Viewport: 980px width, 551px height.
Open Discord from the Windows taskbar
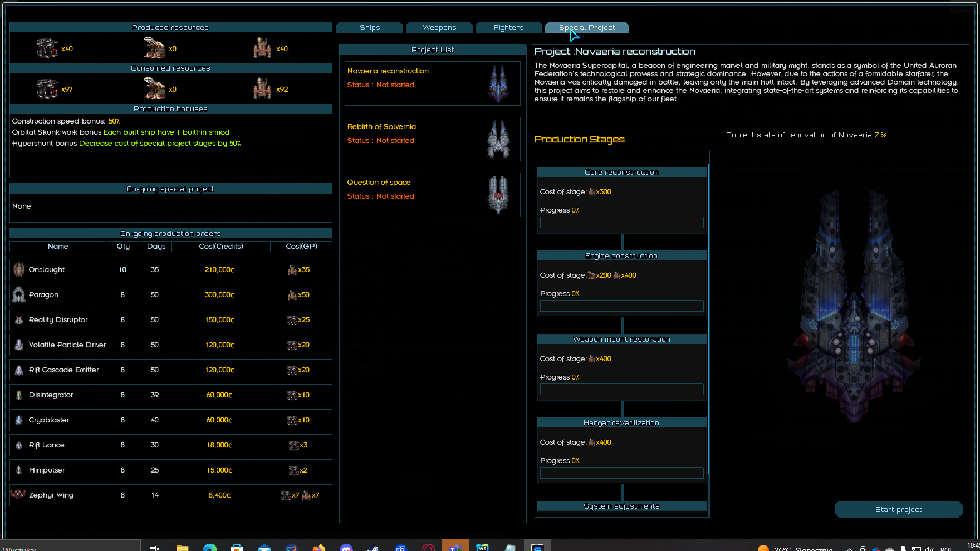[346, 548]
